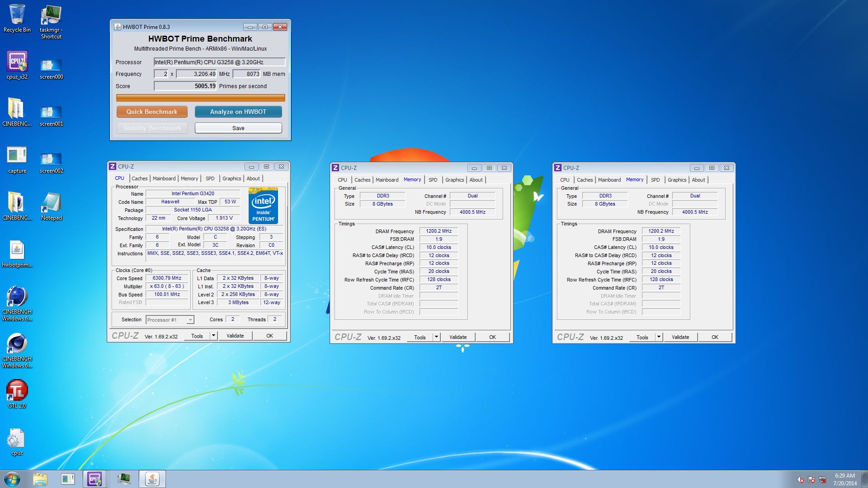Viewport: 868px width, 488px height.
Task: Click the Core Voltage value 1.913 V
Action: tap(224, 218)
